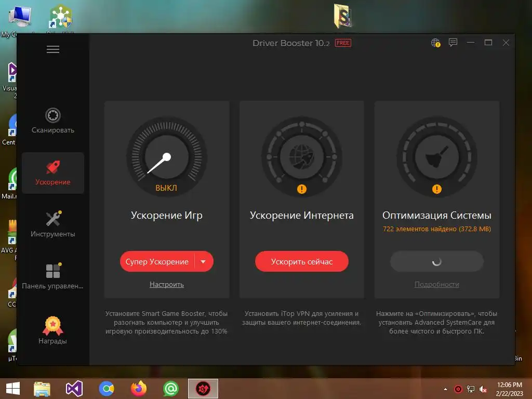Screen dimensions: 532x399
Task: Open Visual Studio from taskbar
Action: 74,389
